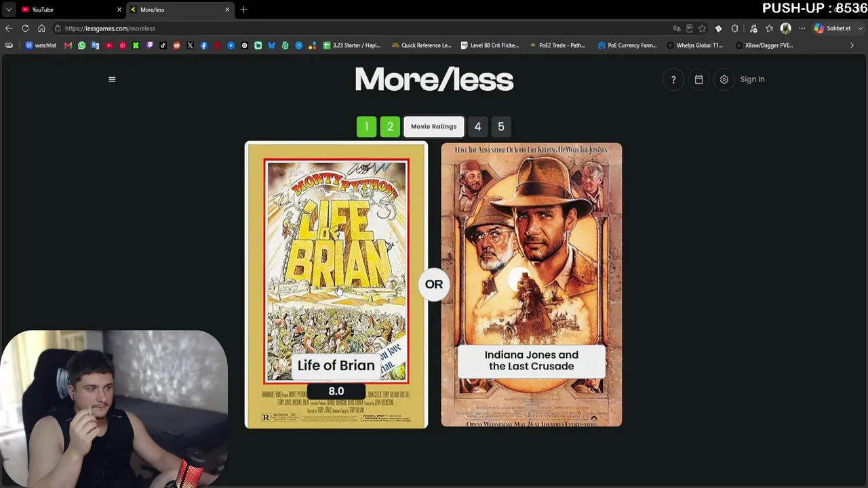Open the PoE2 Trade bookmark
Image resolution: width=868 pixels, height=488 pixels.
(x=557, y=45)
